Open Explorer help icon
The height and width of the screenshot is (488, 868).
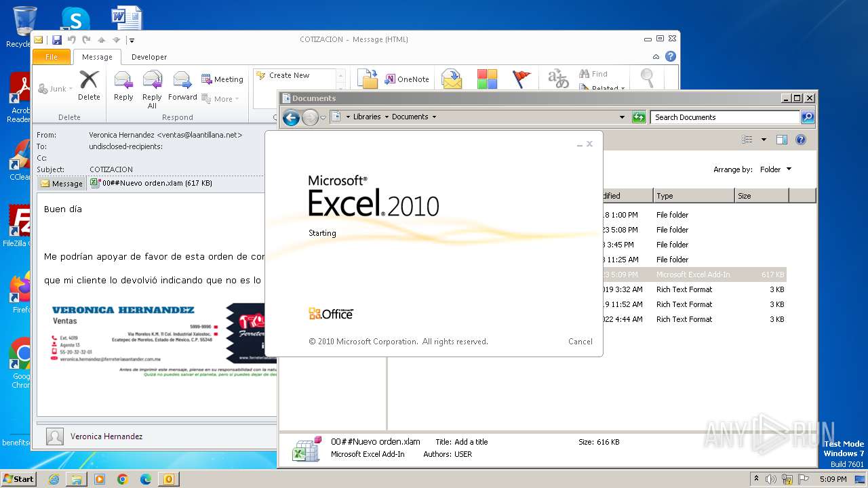click(801, 140)
